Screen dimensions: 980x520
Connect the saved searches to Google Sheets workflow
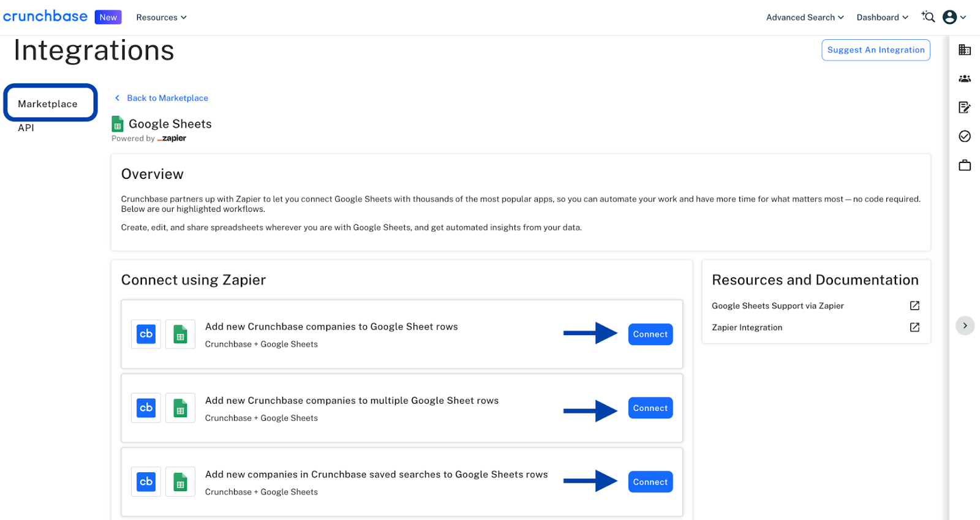tap(650, 482)
